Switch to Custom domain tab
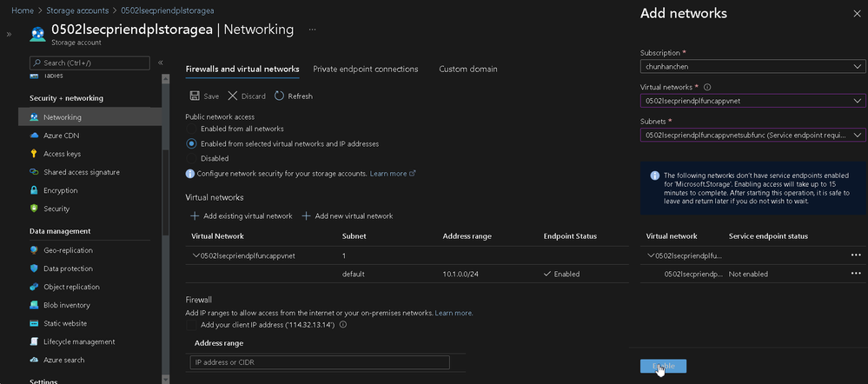 (467, 70)
